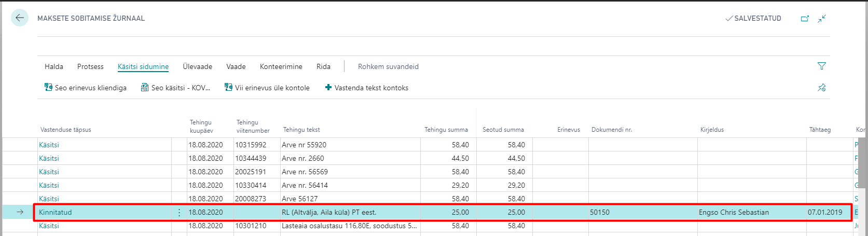Sort by Tehingu summa column header

click(x=446, y=130)
